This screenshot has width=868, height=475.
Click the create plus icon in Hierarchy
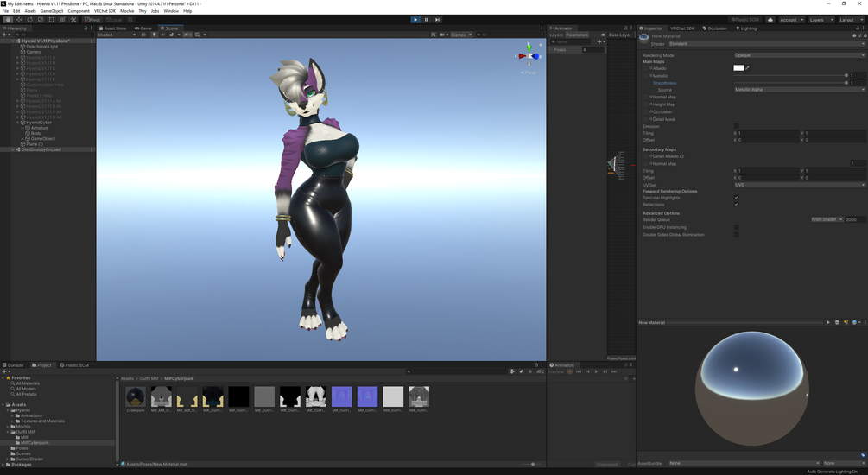coord(5,35)
